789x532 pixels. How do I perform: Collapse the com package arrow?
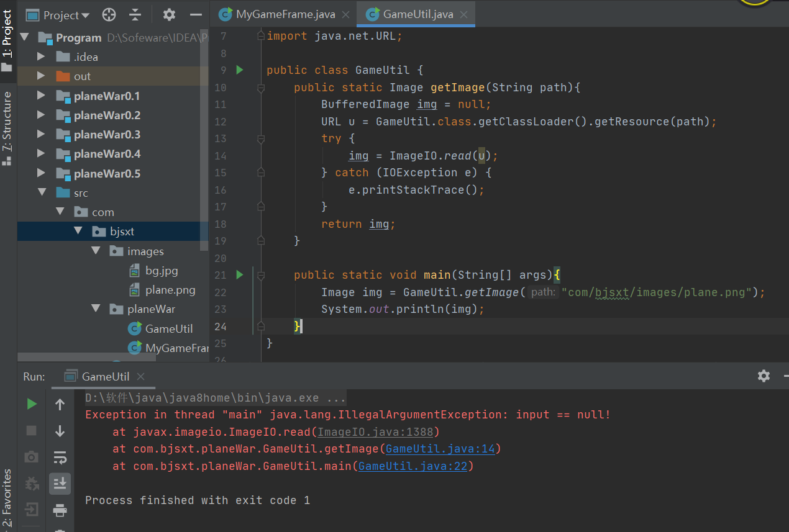pos(60,212)
